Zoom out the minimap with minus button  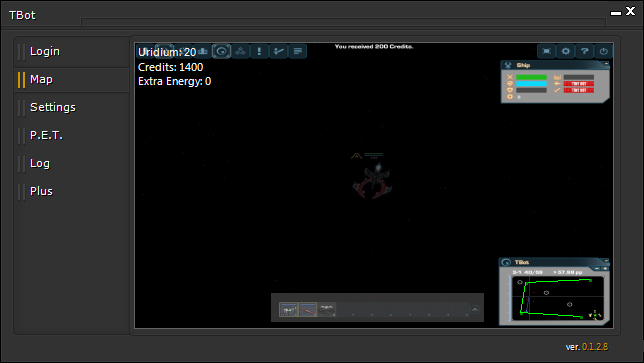click(x=597, y=269)
